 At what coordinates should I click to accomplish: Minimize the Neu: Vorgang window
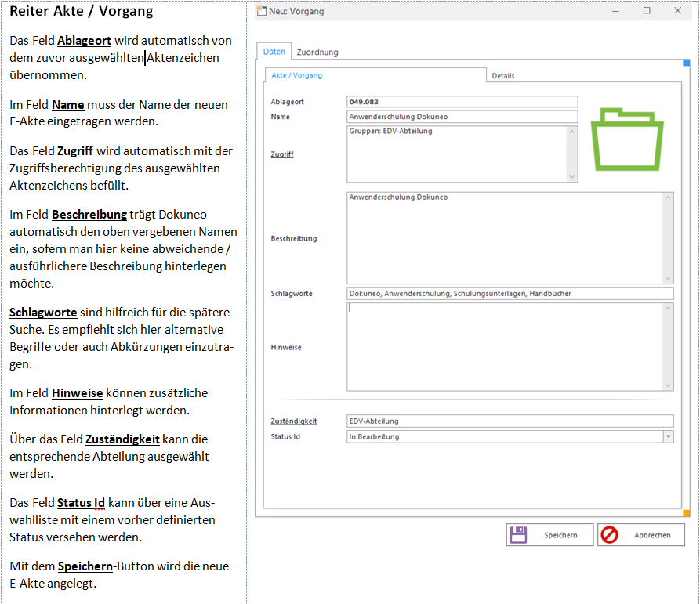point(615,11)
